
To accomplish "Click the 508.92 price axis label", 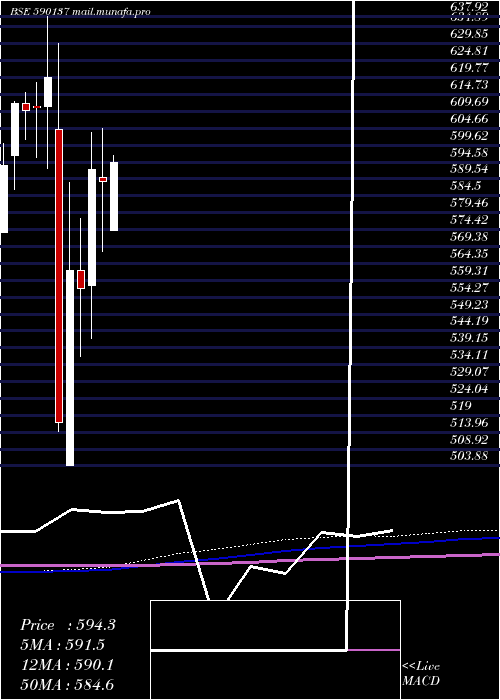I will pyautogui.click(x=469, y=440).
